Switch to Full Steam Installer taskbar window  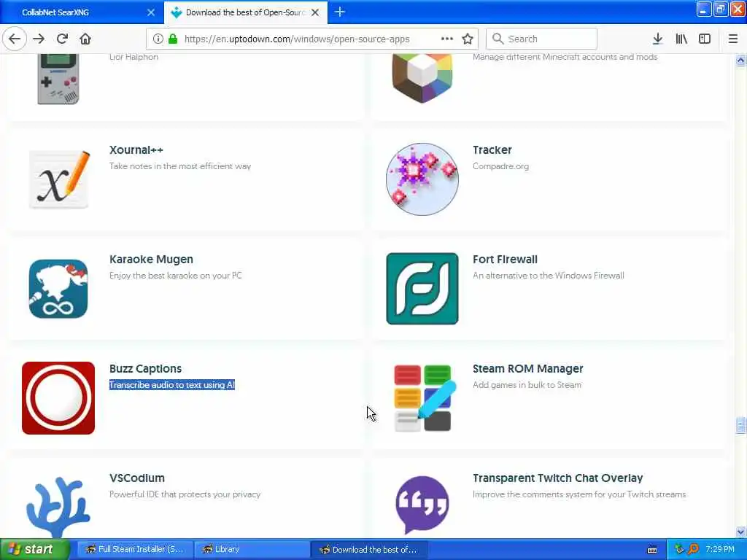coord(135,550)
